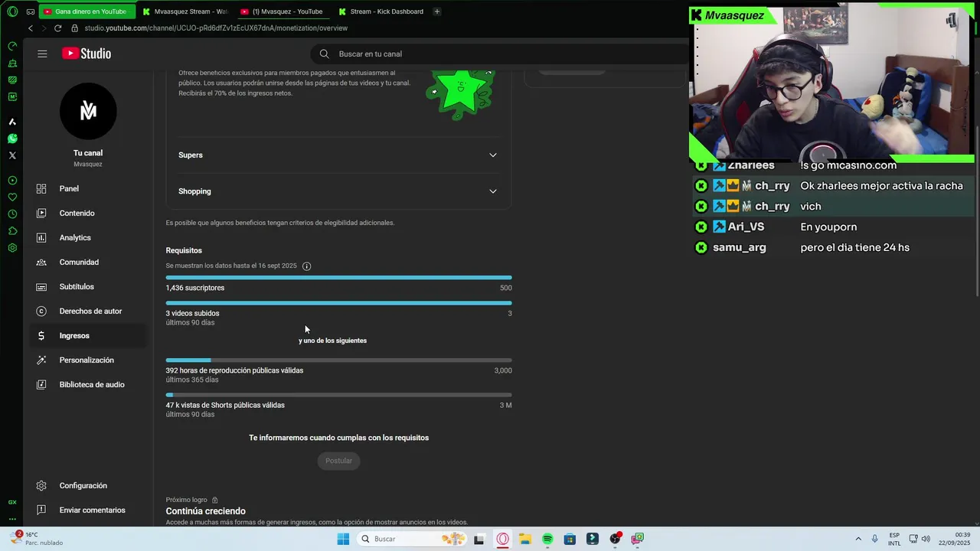Image resolution: width=980 pixels, height=551 pixels.
Task: Open X (Twitter) in the Opera sidebar
Action: click(x=12, y=155)
